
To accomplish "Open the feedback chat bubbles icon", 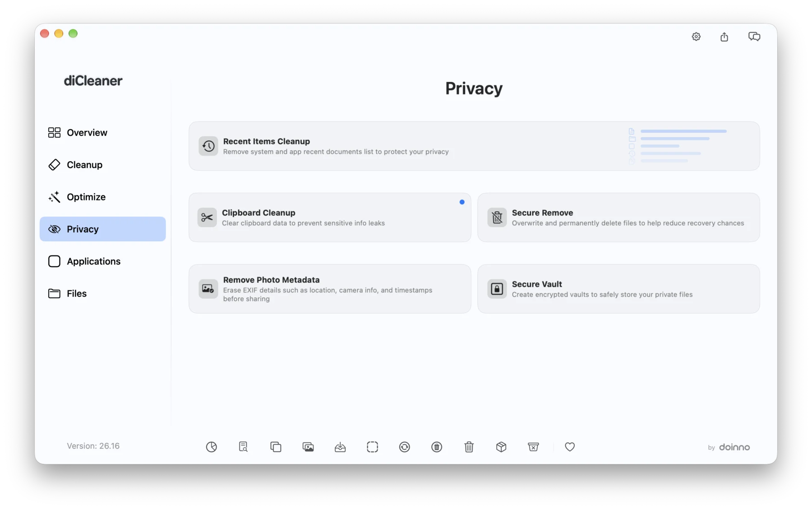I will [x=754, y=37].
